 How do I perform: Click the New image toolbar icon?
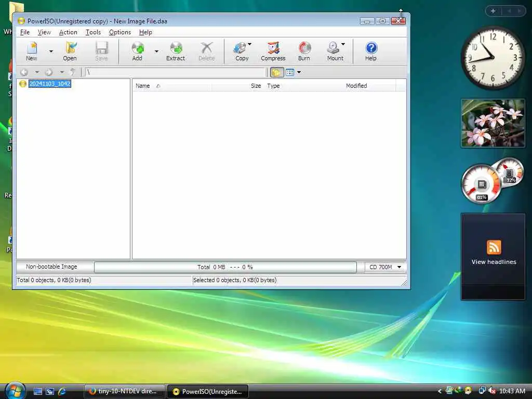[32, 51]
